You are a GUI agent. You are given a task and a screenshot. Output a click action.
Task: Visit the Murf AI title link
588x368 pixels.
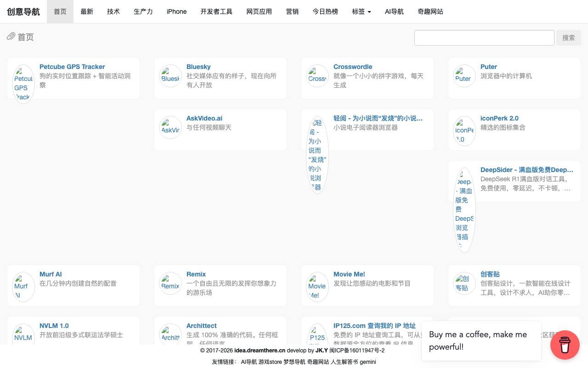(51, 274)
